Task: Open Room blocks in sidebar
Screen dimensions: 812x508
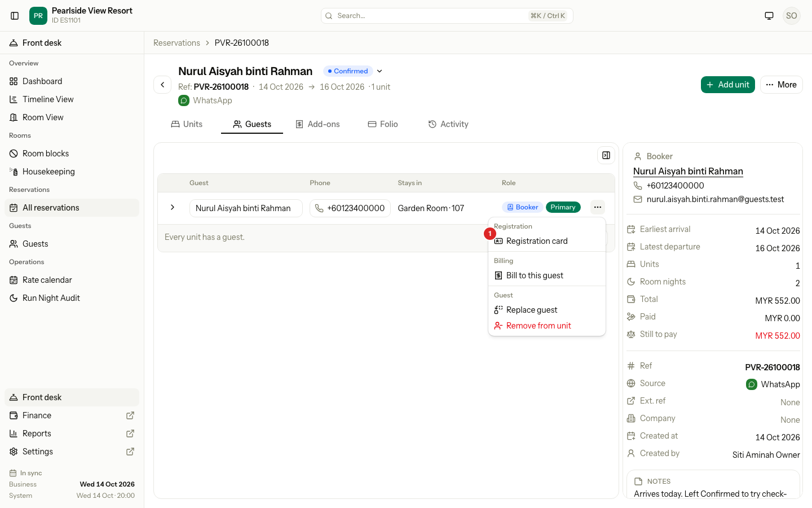Action: (x=72, y=154)
